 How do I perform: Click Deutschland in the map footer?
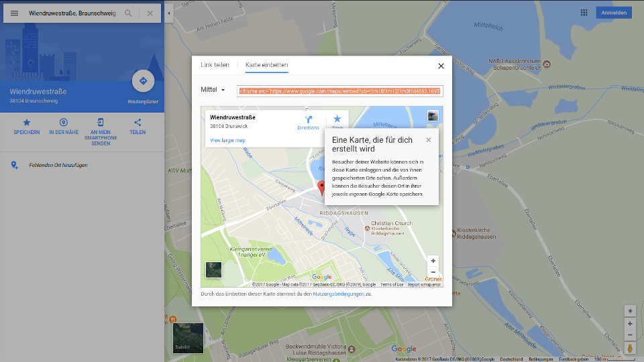511,359
